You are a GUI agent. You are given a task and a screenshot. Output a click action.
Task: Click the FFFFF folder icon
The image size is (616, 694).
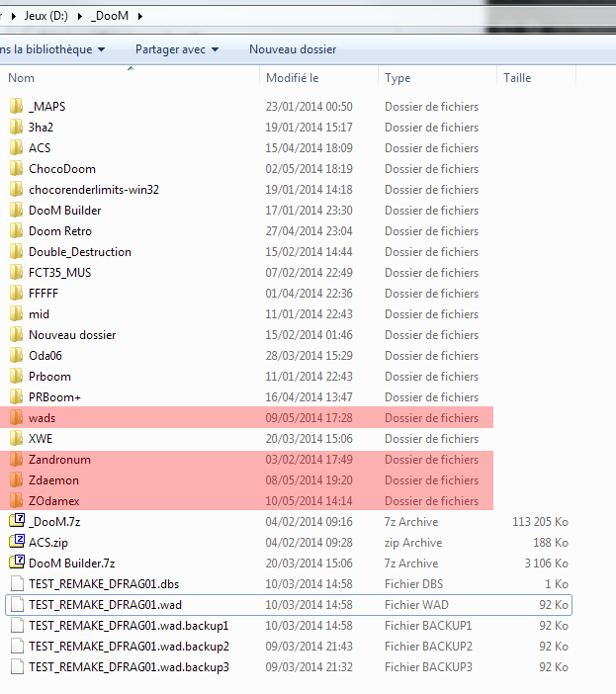click(x=17, y=294)
